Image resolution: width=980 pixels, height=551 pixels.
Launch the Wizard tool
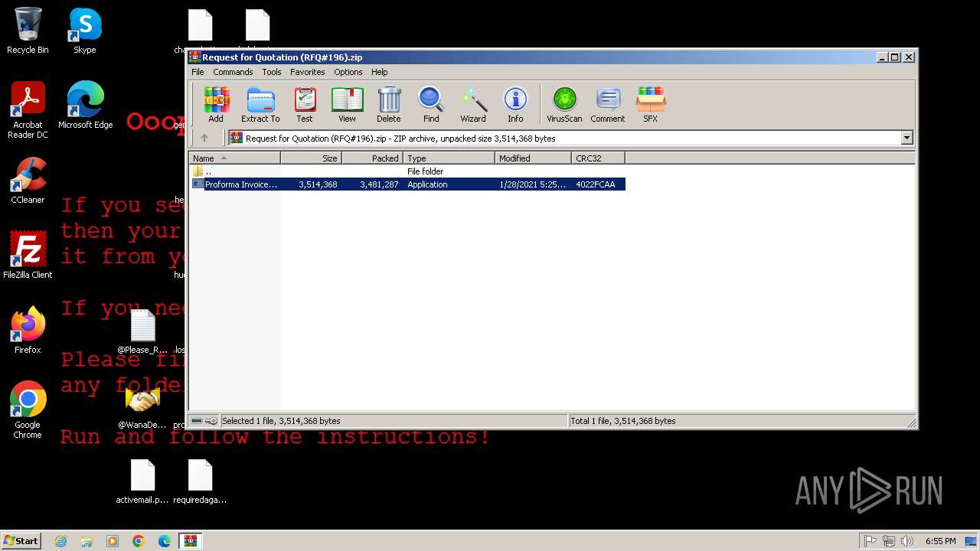tap(473, 105)
